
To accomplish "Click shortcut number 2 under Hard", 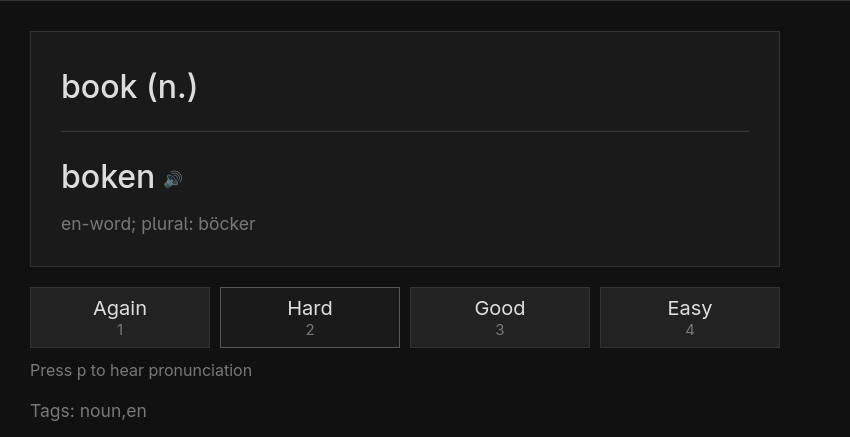I will pos(310,330).
